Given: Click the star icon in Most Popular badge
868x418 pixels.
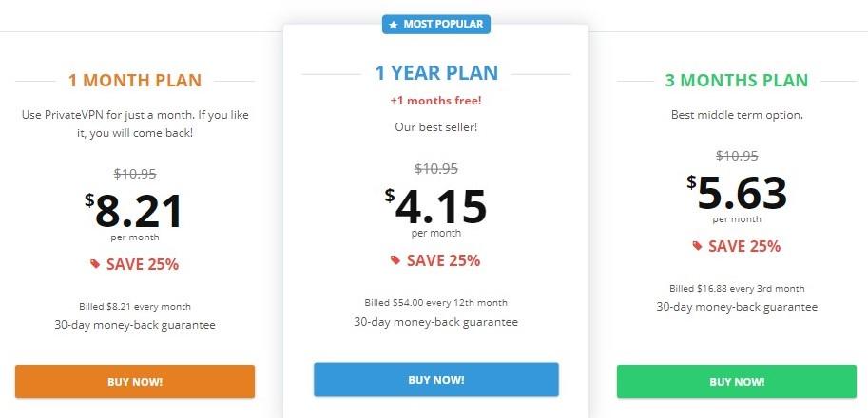Looking at the screenshot, I should tap(393, 25).
